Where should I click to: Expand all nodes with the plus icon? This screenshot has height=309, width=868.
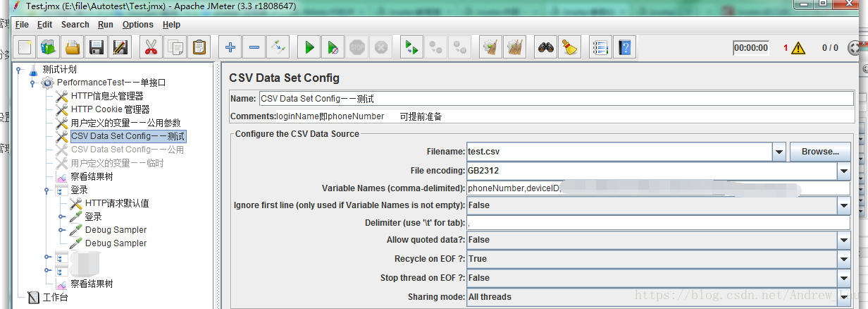pos(230,47)
